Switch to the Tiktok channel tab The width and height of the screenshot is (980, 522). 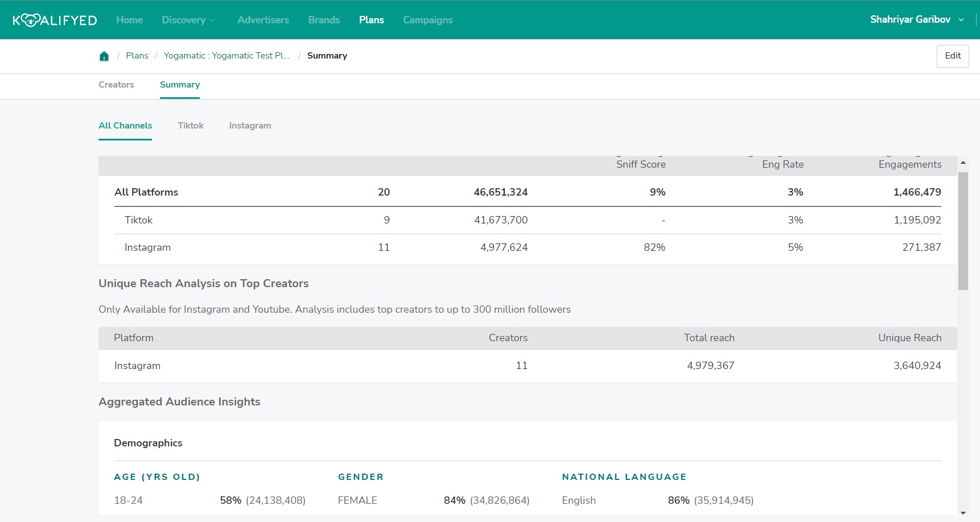pos(191,126)
